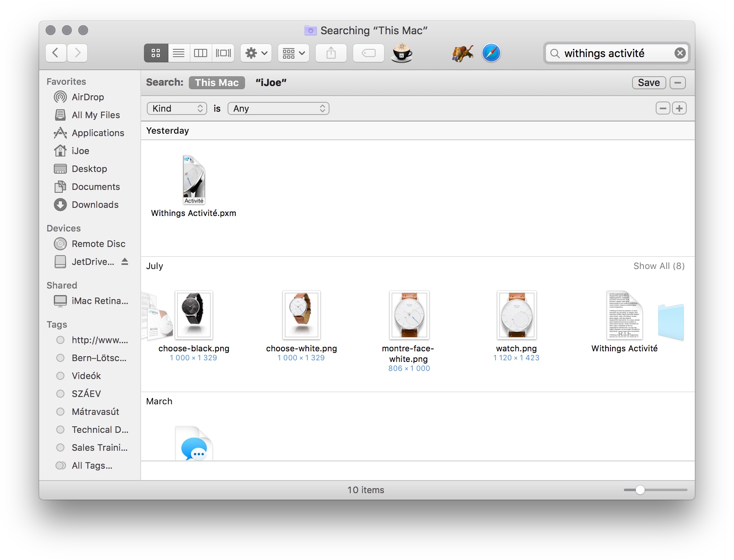734x560 pixels.
Task: Click the Share toolbar button
Action: 331,53
